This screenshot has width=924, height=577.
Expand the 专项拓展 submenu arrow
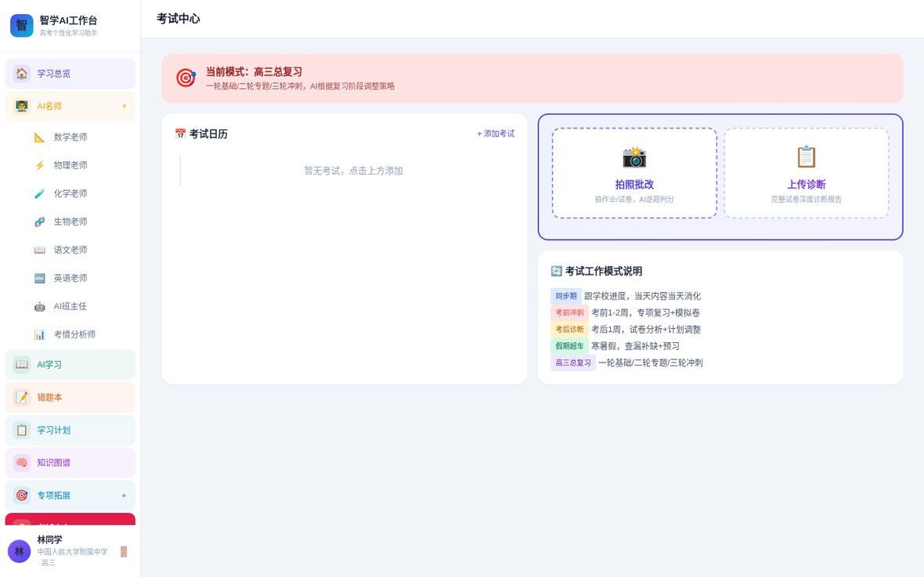pos(125,495)
